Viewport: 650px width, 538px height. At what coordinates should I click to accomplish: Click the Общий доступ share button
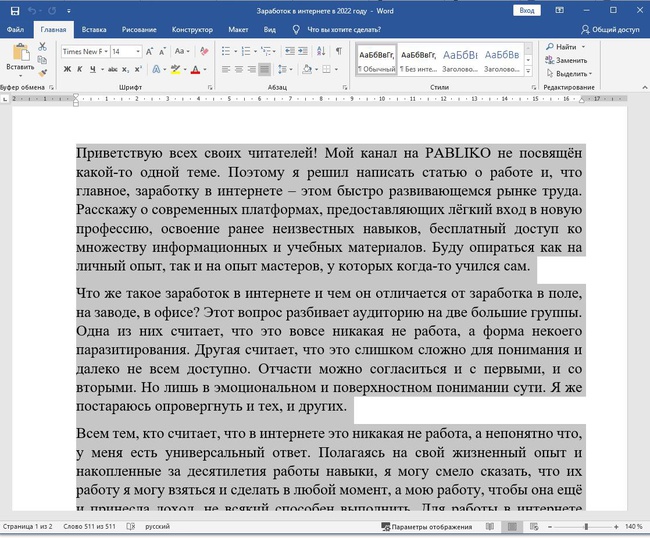(610, 29)
